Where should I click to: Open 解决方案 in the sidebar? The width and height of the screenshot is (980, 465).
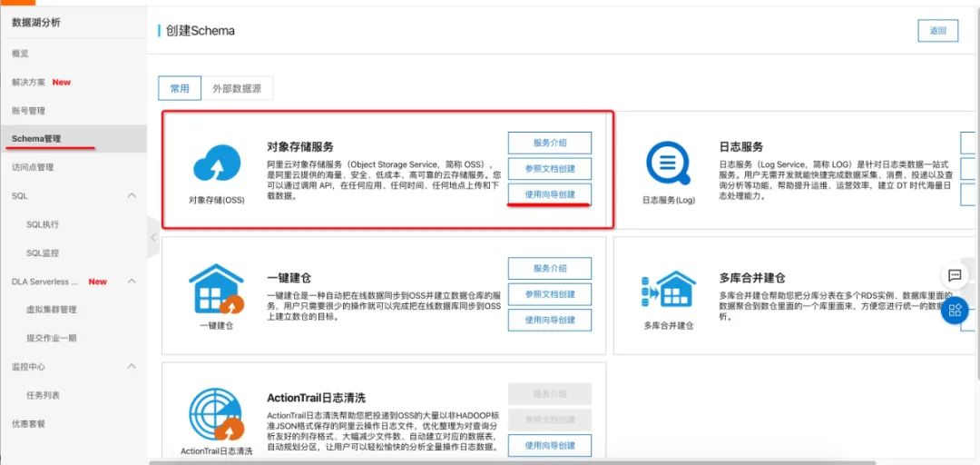click(x=29, y=82)
